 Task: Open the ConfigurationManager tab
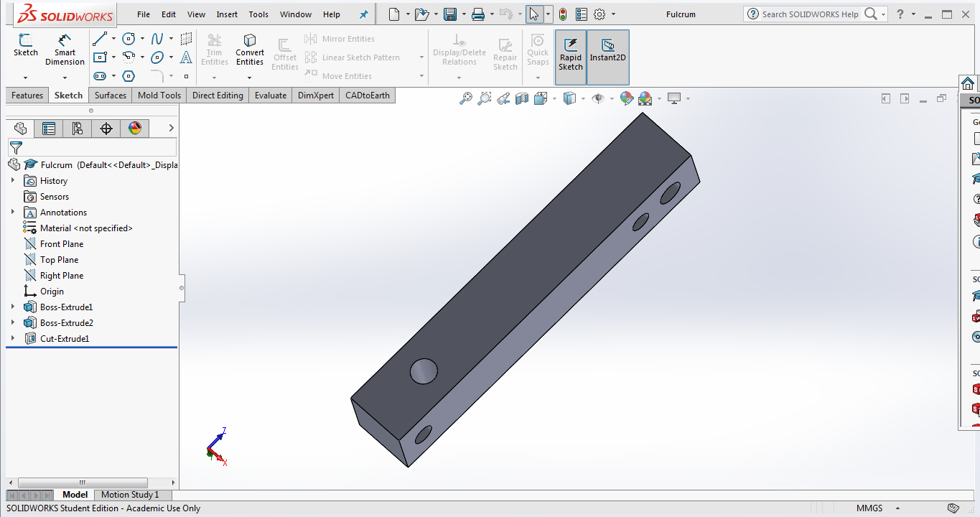coord(78,129)
